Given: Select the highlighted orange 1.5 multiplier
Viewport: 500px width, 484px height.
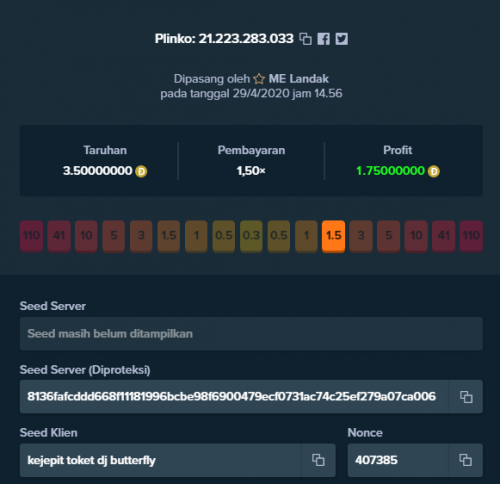Looking at the screenshot, I should [x=334, y=236].
